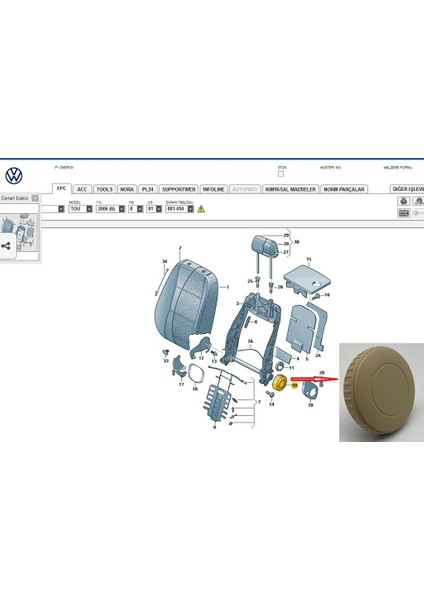Click the seat overview thumbnail
Viewport: 424px width, 600px height.
(x=19, y=232)
